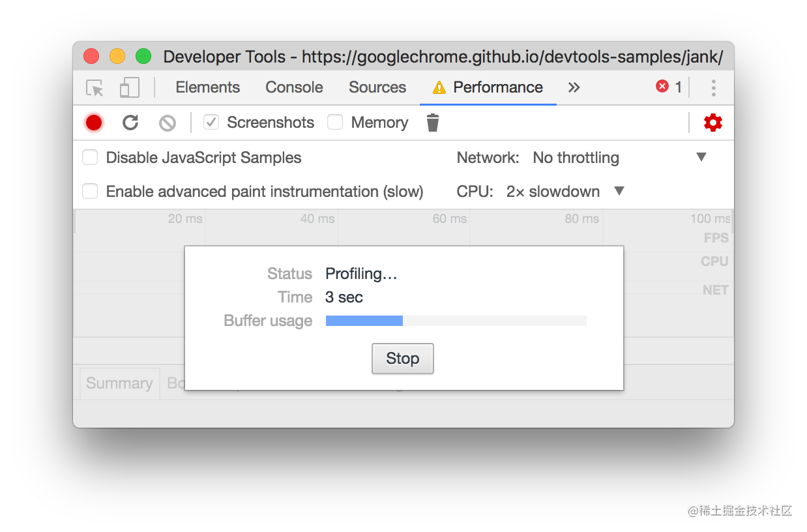Click the red error count badge
Screen dimensions: 807x532
point(669,87)
